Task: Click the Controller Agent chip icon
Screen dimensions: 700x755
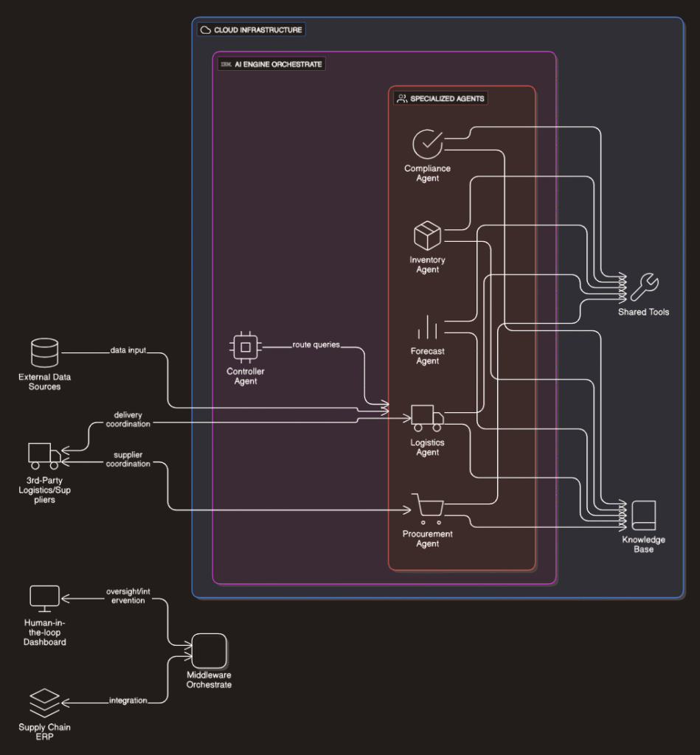Action: coord(245,347)
